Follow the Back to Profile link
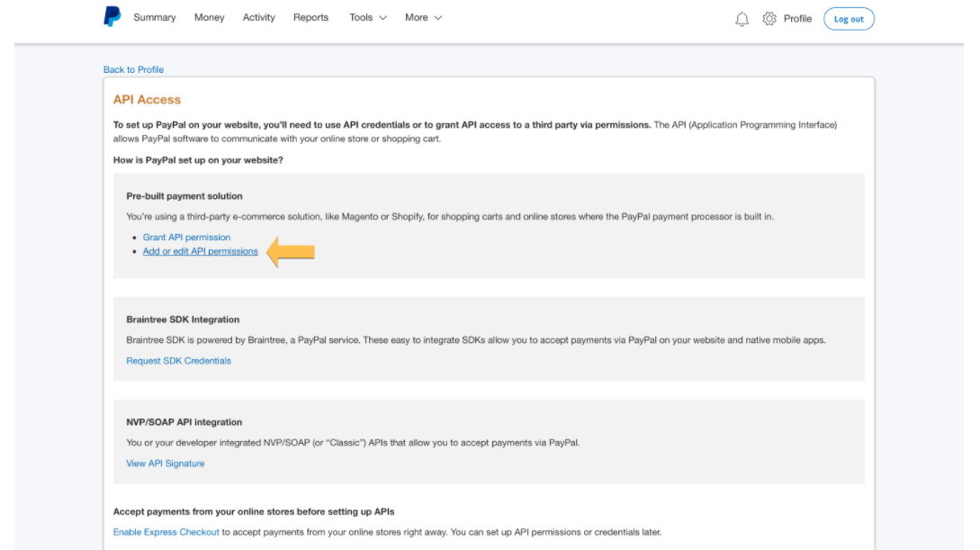 coord(133,69)
